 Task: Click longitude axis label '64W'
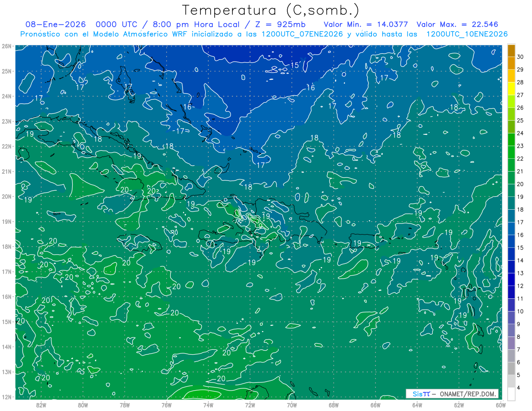417,405
